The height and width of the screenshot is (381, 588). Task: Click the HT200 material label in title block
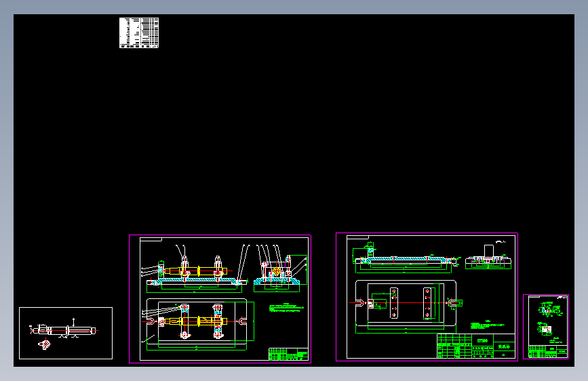pos(482,340)
